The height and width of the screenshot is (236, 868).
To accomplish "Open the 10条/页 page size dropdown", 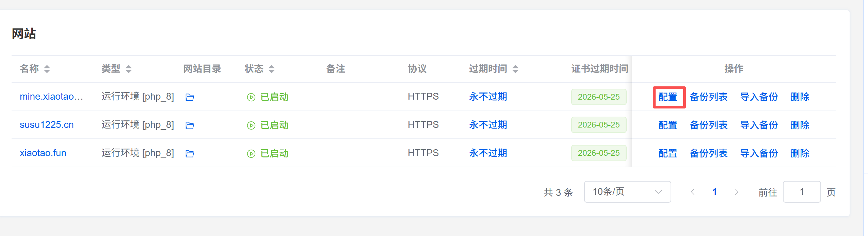I will (x=627, y=192).
